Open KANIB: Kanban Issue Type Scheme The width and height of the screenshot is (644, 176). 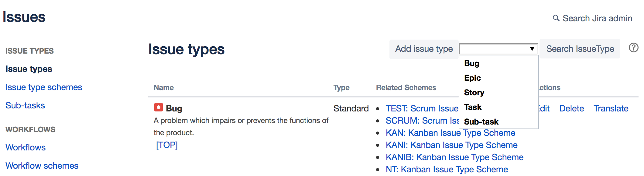coord(454,157)
